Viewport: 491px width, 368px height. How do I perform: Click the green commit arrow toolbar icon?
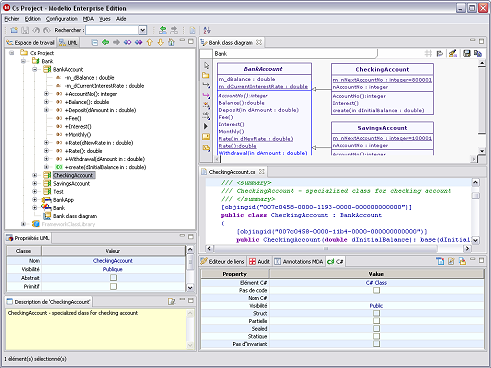click(163, 30)
